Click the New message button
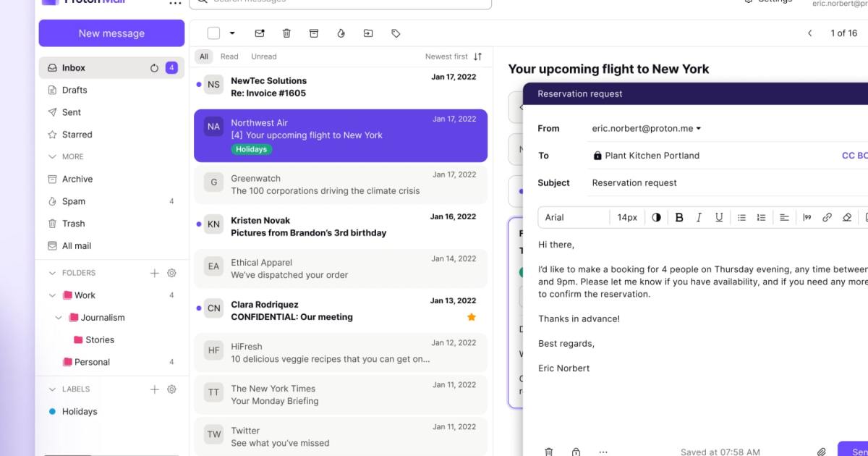Screen dimensions: 868x456 (111, 33)
